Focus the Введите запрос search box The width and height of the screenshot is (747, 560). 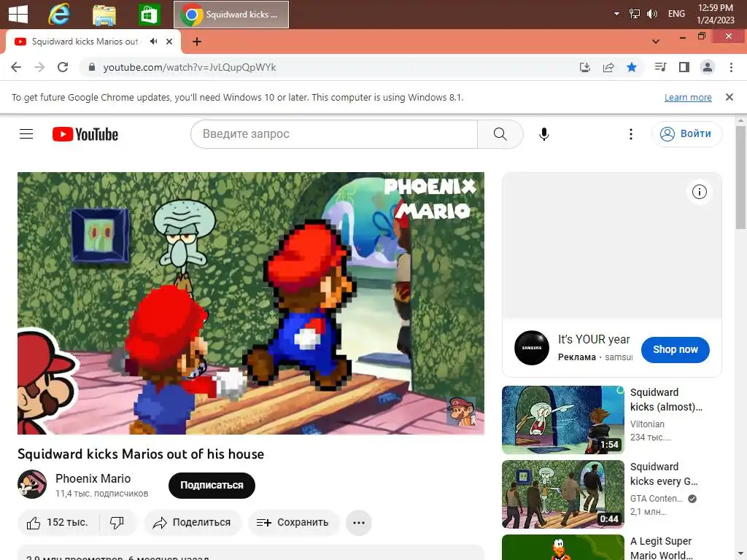[334, 134]
